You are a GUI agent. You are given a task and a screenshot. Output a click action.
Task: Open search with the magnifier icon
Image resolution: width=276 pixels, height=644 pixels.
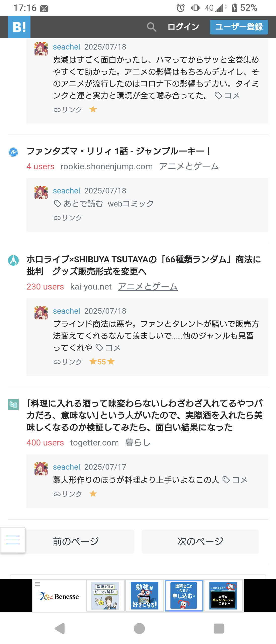tap(151, 27)
